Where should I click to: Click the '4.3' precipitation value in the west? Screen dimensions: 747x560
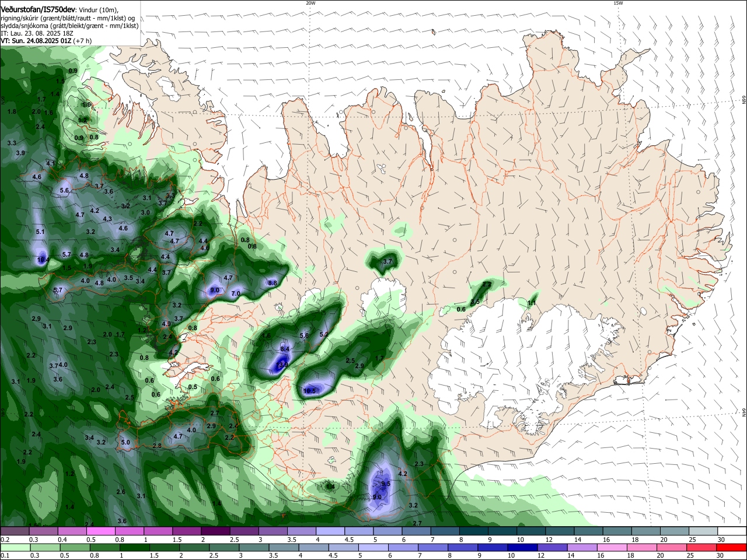coord(107,219)
